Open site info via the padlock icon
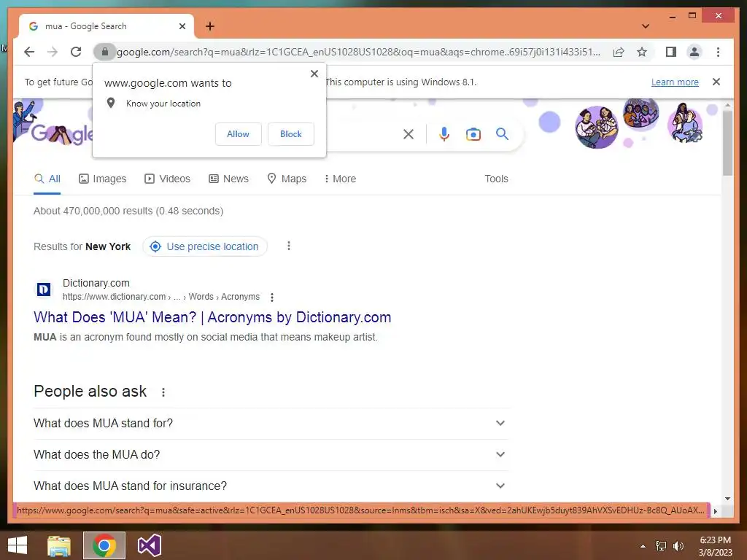 coord(105,52)
